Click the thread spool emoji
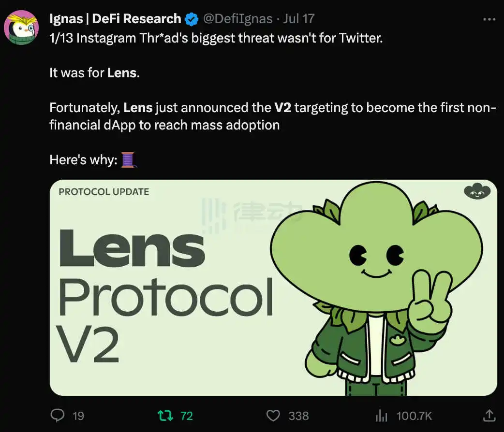The width and height of the screenshot is (504, 432). (128, 159)
